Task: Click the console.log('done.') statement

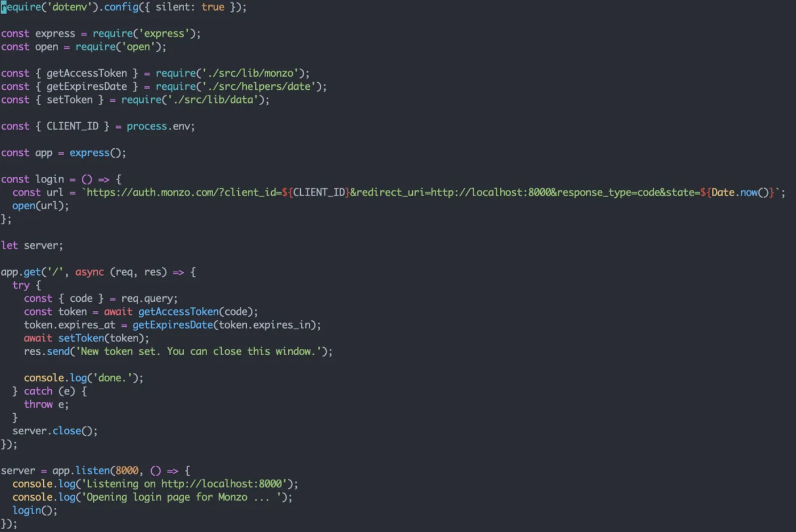Action: (x=82, y=377)
